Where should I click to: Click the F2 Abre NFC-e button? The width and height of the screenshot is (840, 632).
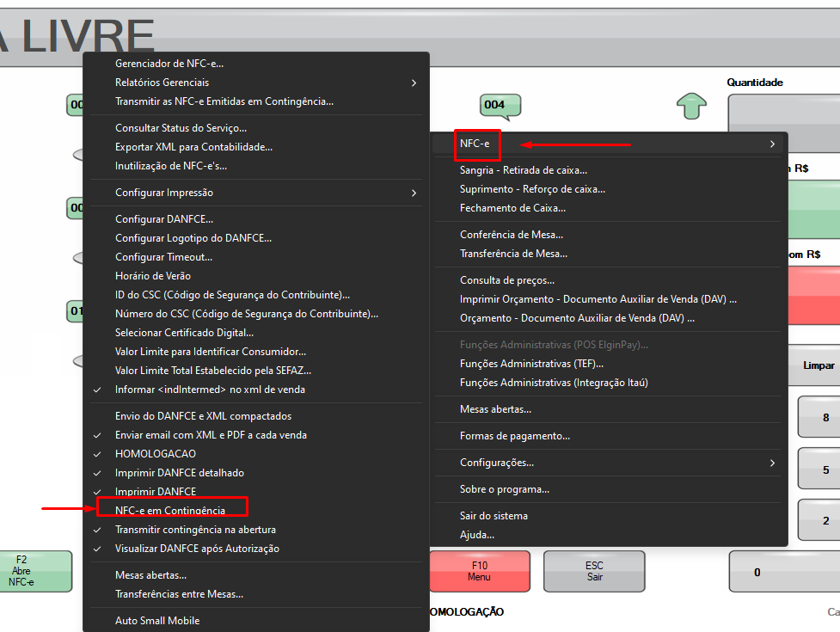35,572
